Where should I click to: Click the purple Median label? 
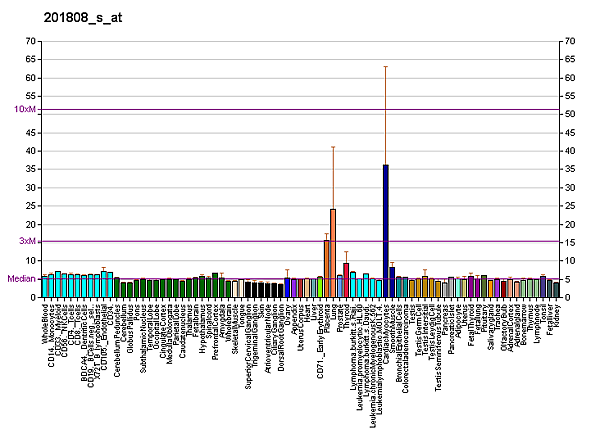tap(21, 279)
